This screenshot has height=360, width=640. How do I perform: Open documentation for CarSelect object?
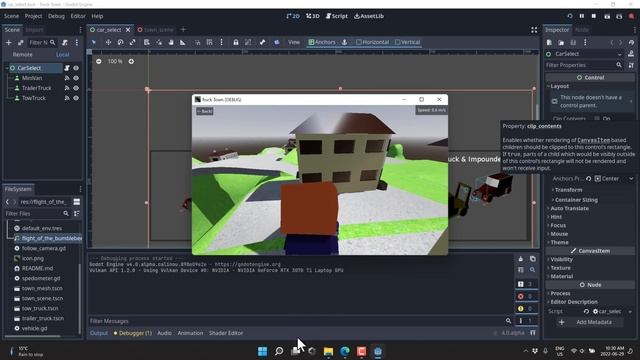(631, 54)
